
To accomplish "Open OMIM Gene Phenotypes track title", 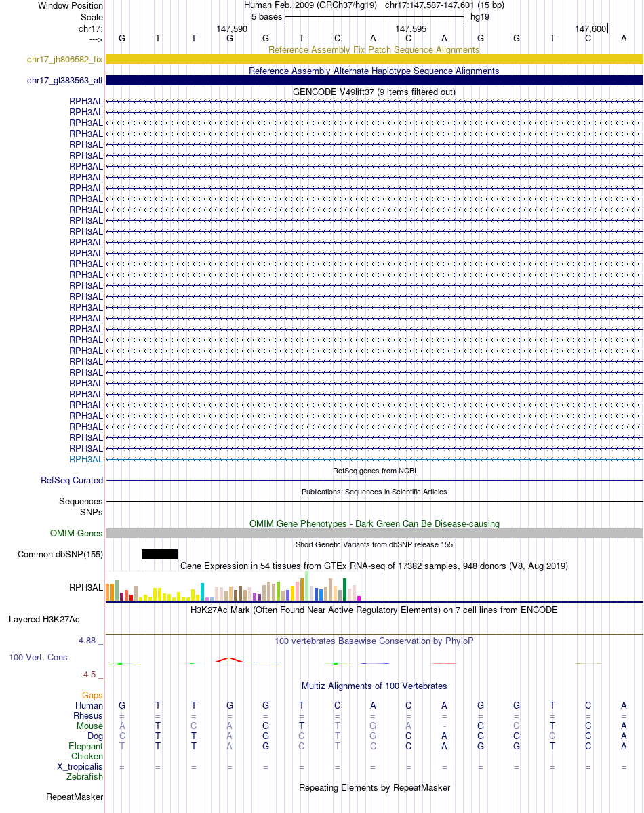I will 374,523.
